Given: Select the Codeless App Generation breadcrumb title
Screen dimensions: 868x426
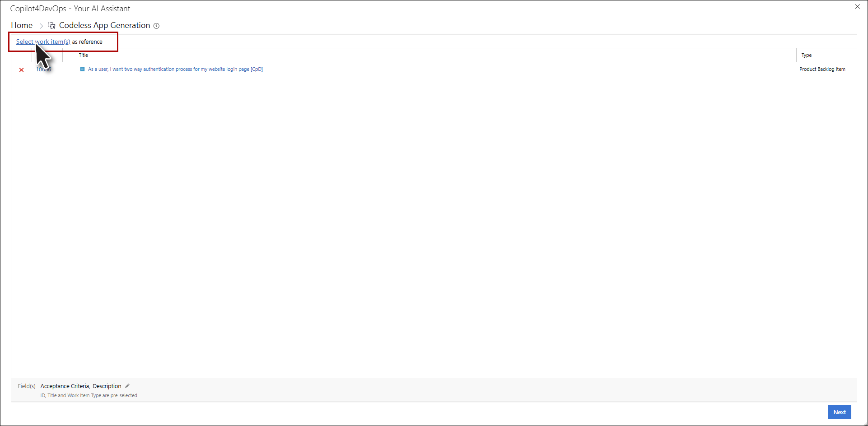Looking at the screenshot, I should 104,25.
